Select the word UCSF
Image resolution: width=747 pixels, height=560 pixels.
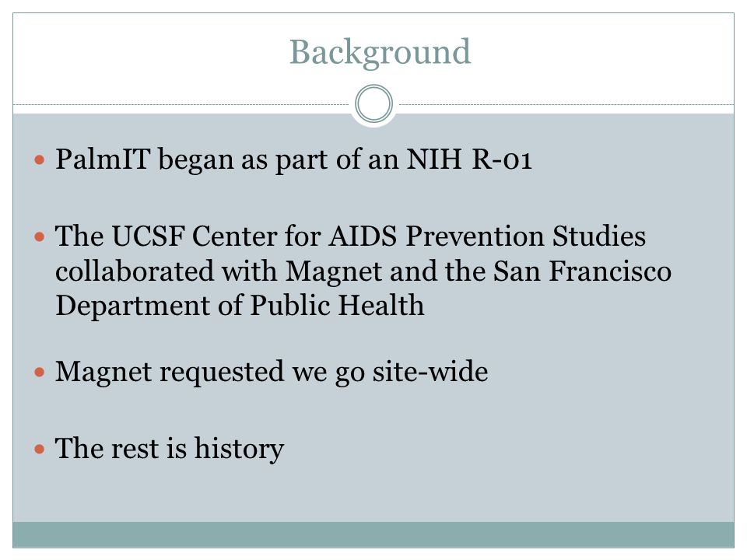coord(148,236)
